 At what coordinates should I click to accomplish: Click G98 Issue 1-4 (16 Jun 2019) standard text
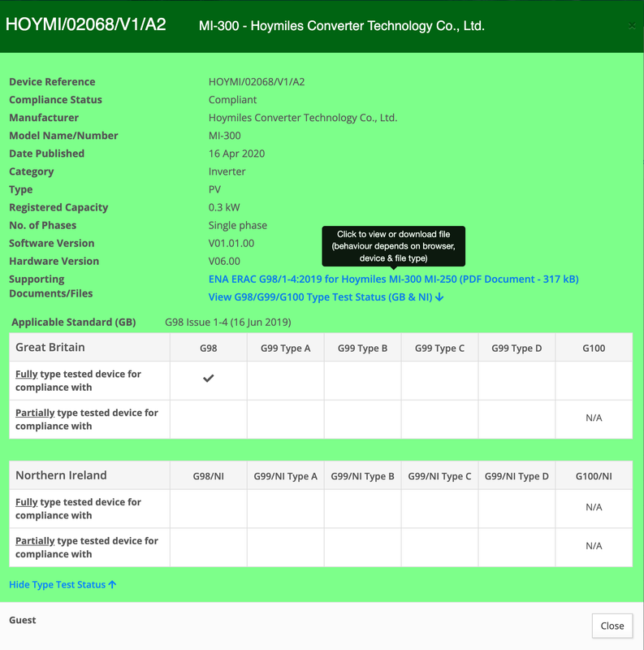[228, 322]
